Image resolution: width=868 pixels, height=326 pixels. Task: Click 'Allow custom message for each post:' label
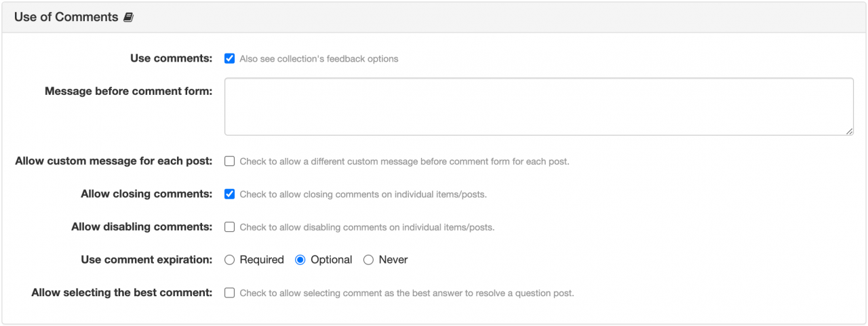(114, 161)
